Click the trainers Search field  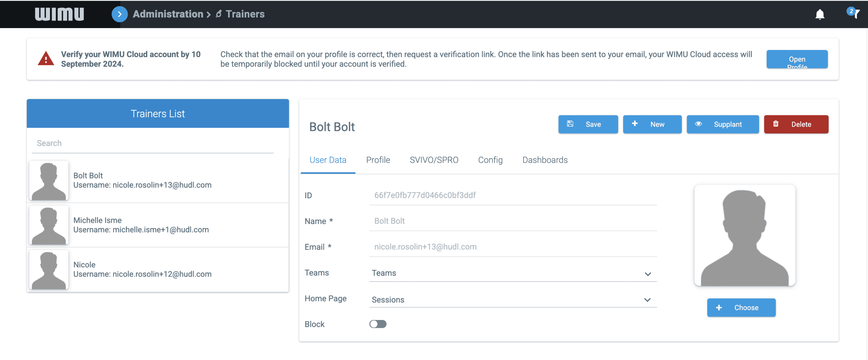(153, 143)
